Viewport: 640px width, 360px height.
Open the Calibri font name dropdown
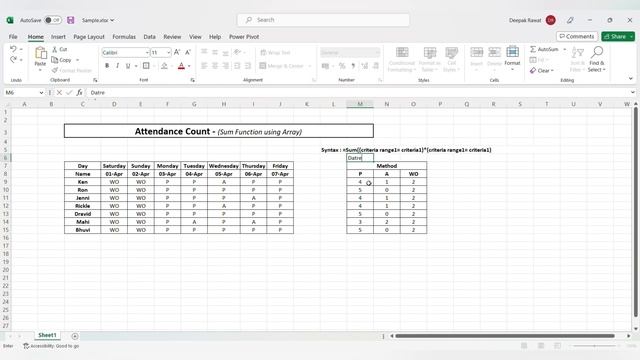point(147,53)
